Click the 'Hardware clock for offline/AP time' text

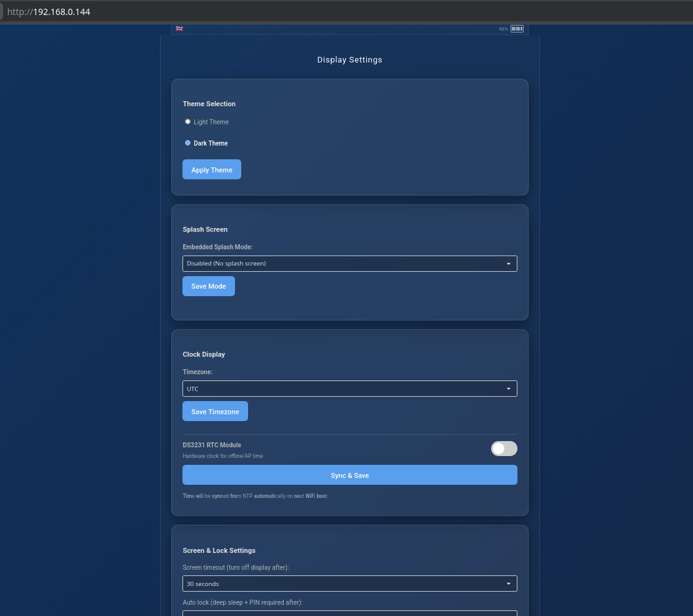222,456
